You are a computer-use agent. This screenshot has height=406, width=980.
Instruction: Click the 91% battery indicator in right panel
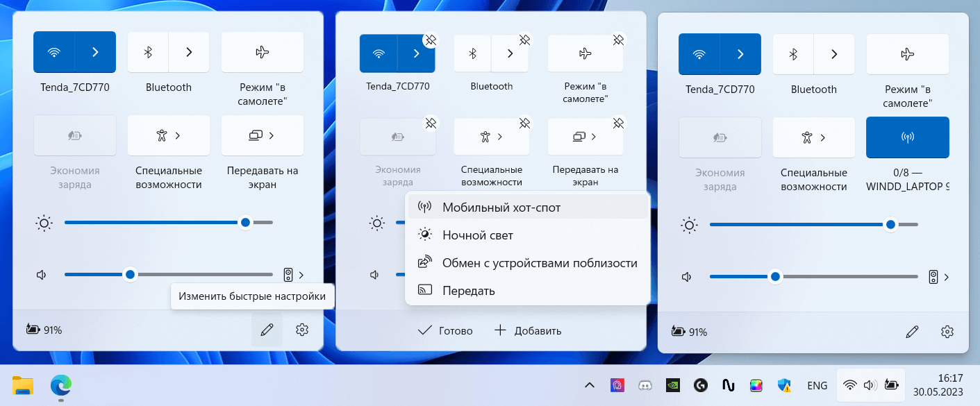click(689, 332)
